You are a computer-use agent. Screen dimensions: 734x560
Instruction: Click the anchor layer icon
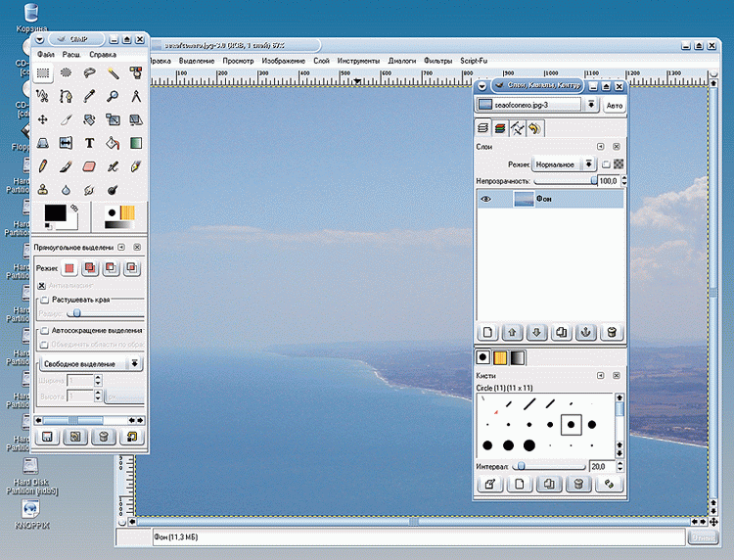[586, 333]
